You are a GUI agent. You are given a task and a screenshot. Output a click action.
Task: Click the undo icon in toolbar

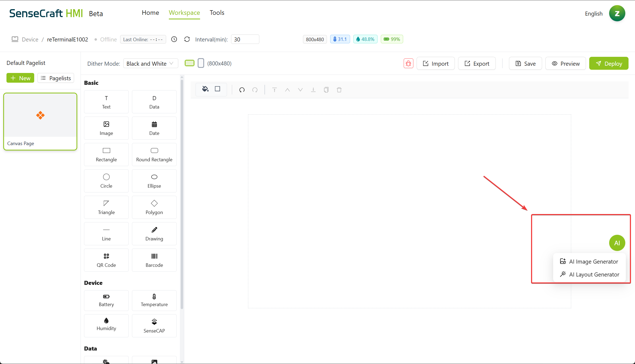pyautogui.click(x=242, y=90)
